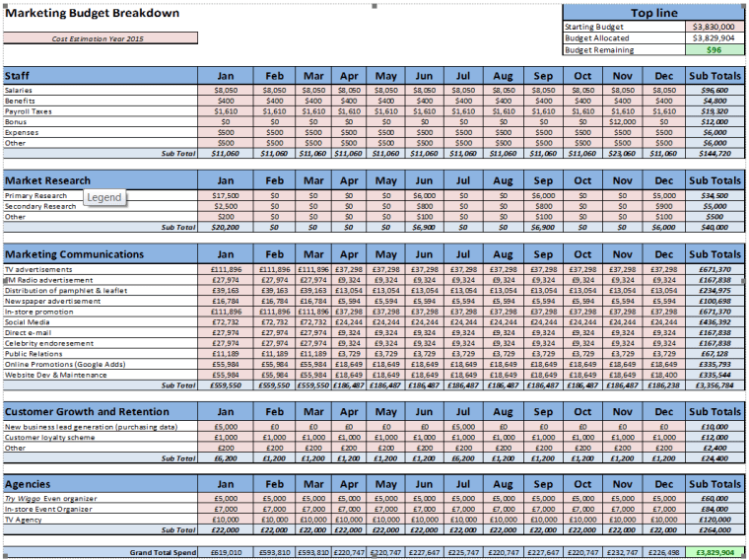Select the TV advertisements row label

click(x=38, y=269)
